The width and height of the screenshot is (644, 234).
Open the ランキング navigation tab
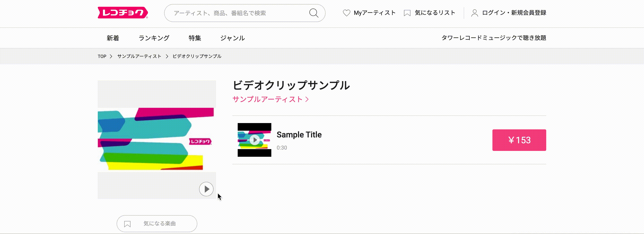pyautogui.click(x=154, y=38)
